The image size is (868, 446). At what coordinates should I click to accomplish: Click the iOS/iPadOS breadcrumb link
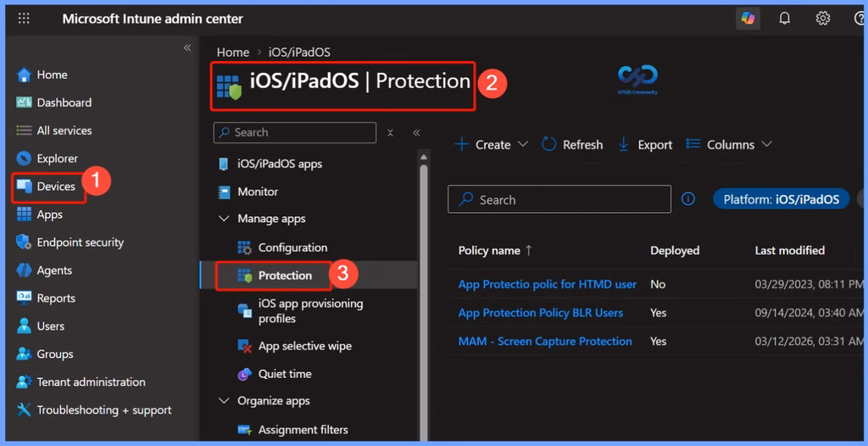pyautogui.click(x=299, y=52)
